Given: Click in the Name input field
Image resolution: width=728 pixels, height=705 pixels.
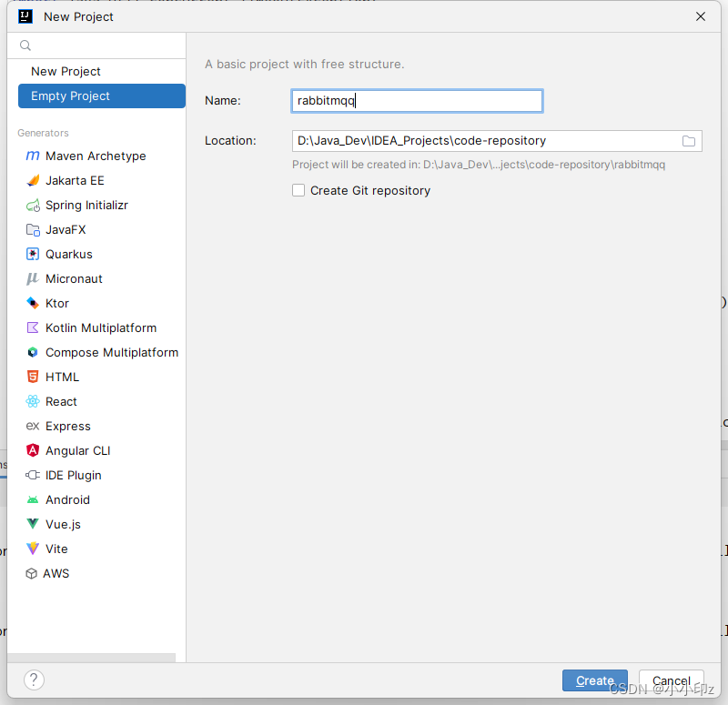Looking at the screenshot, I should (x=416, y=101).
